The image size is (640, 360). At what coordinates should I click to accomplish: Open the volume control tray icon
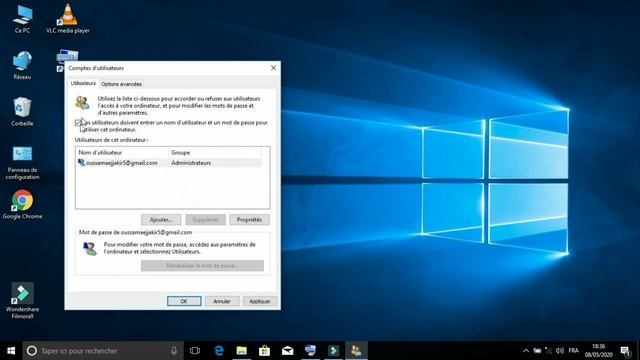point(560,351)
